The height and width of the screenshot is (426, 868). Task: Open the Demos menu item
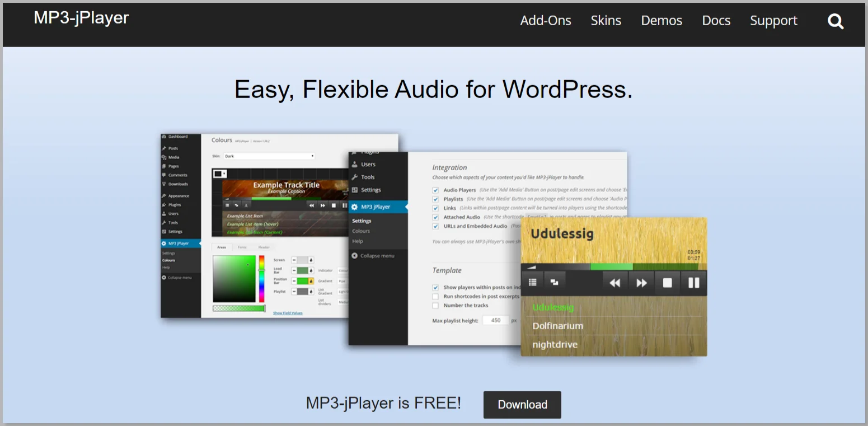(x=661, y=21)
